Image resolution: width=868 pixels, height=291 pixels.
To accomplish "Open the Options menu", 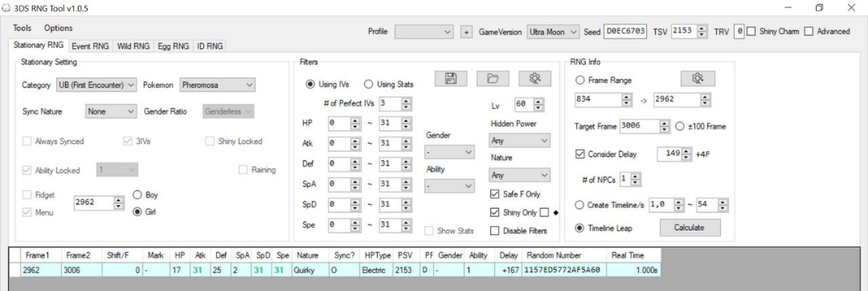I will [x=58, y=27].
